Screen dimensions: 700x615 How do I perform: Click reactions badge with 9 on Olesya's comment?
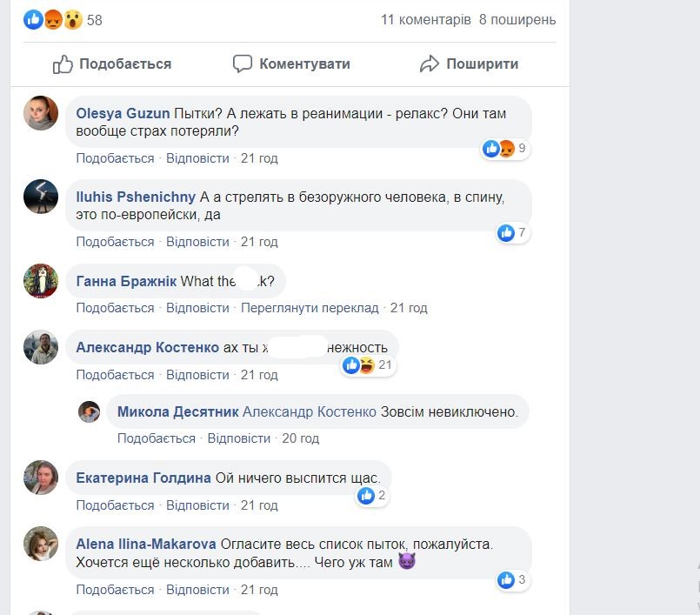[x=505, y=149]
